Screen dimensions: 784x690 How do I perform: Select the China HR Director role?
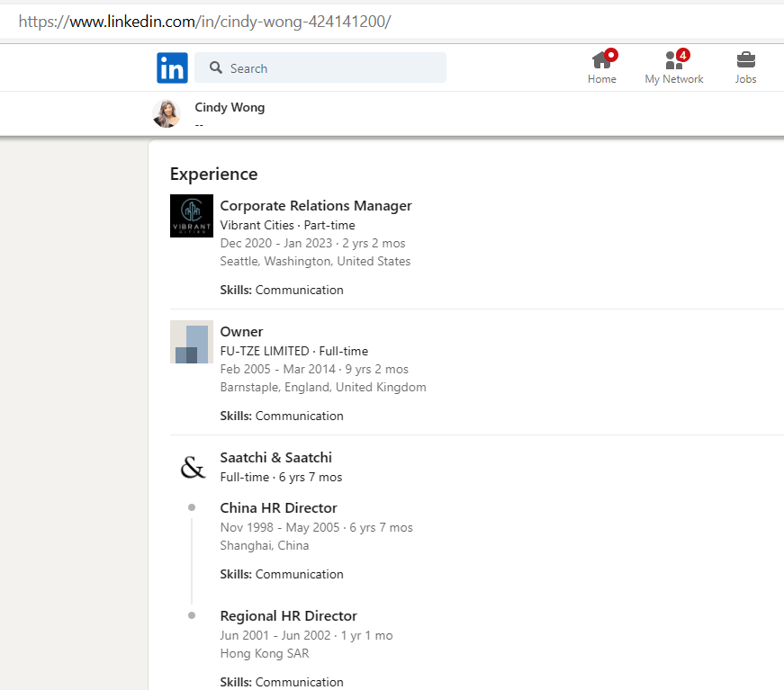[x=278, y=508]
